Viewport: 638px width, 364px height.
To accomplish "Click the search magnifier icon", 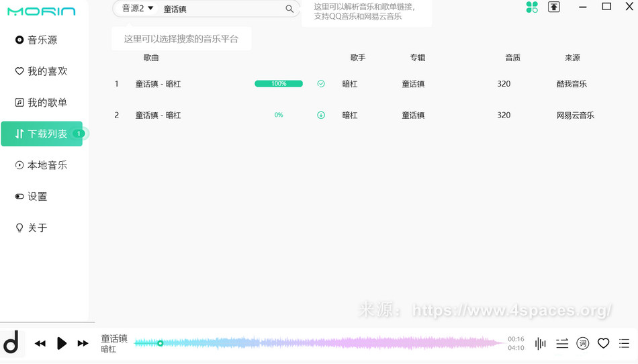I will [289, 9].
